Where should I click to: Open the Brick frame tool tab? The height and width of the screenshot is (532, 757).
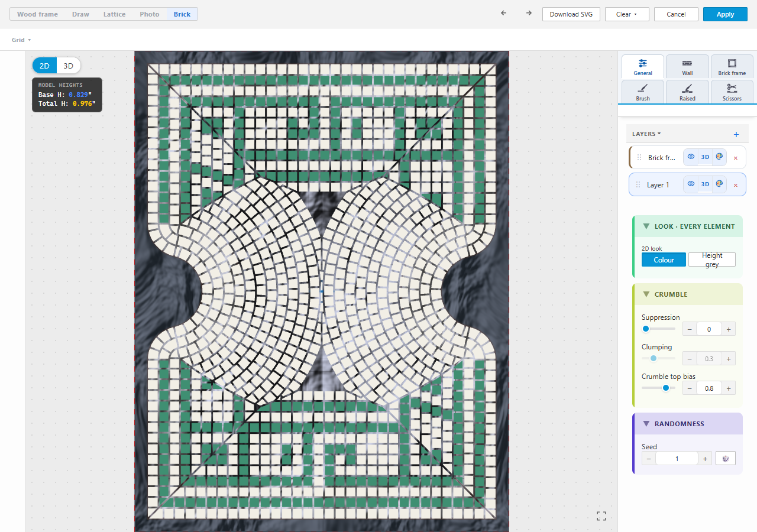pyautogui.click(x=732, y=66)
